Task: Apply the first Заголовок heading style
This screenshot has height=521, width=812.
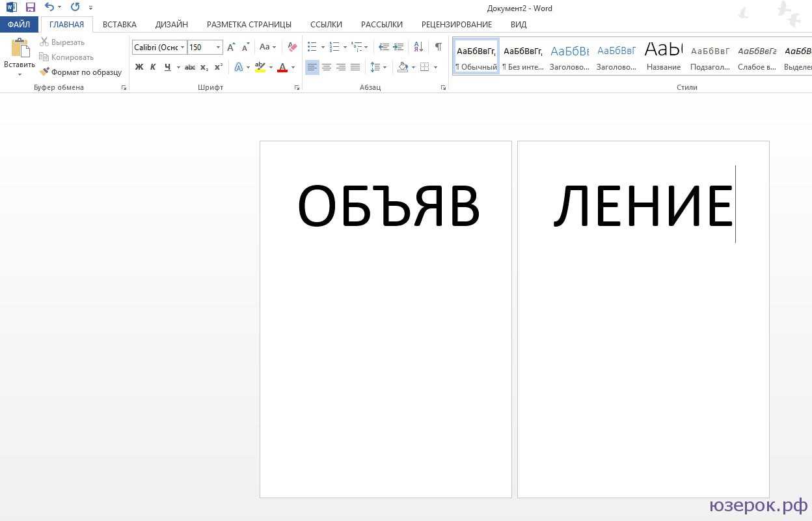Action: (x=570, y=56)
